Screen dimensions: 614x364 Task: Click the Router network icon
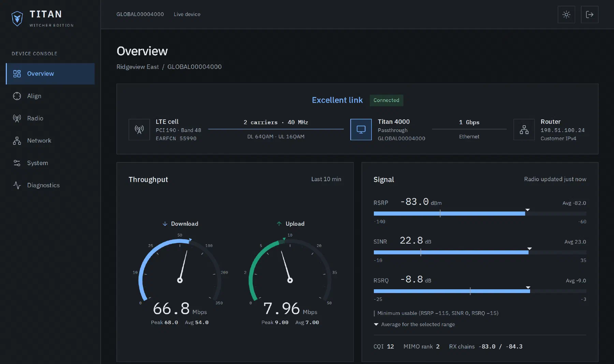[x=524, y=130]
